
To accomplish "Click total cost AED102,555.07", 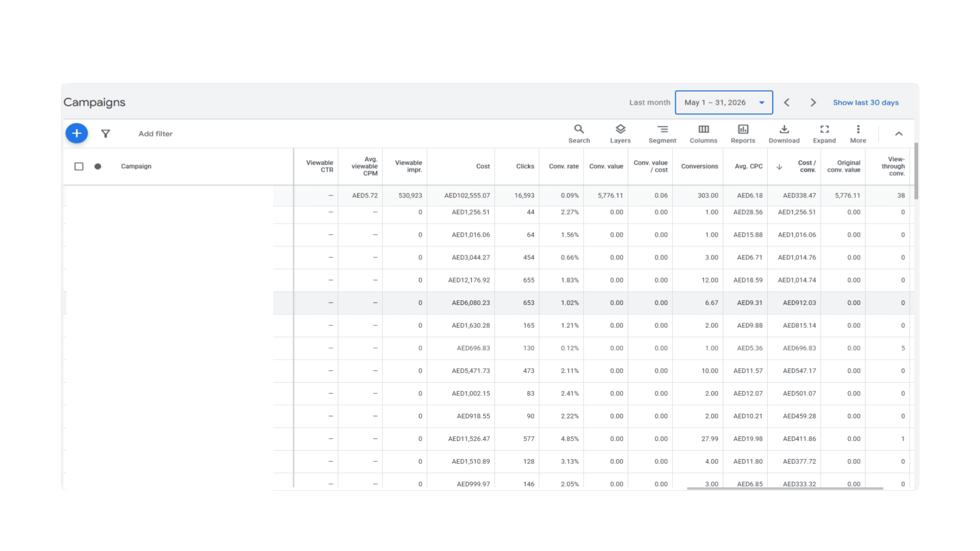I will 467,195.
